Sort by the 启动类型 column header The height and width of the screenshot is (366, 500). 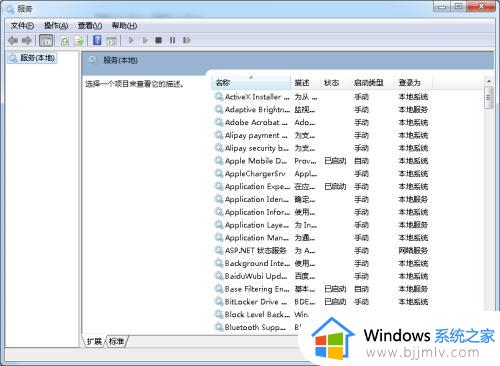click(x=372, y=82)
